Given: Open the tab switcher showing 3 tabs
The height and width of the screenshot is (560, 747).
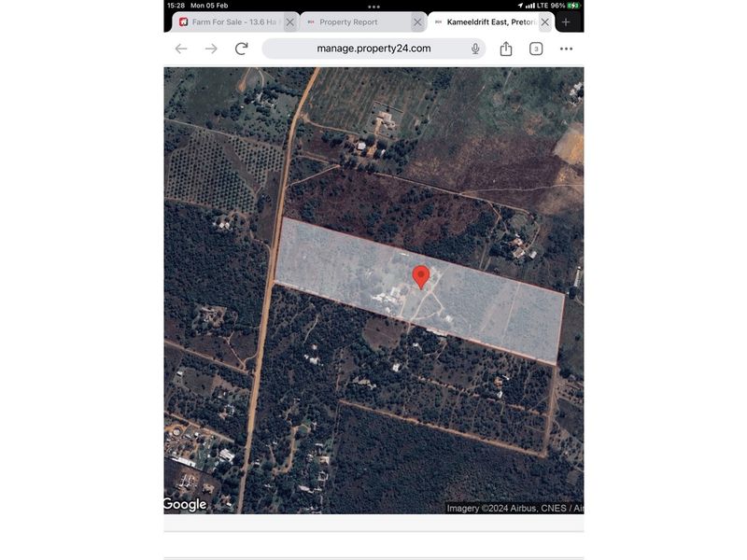Looking at the screenshot, I should click(x=536, y=49).
